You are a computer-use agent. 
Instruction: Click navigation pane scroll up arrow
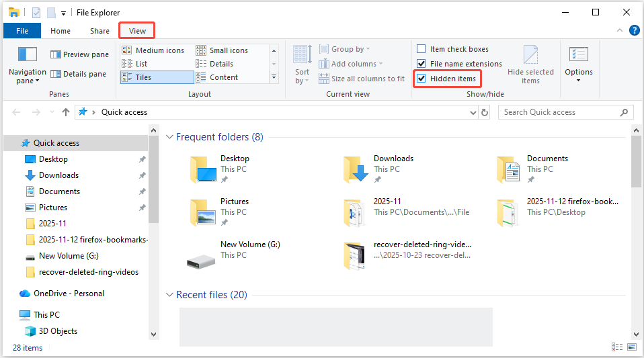point(154,130)
